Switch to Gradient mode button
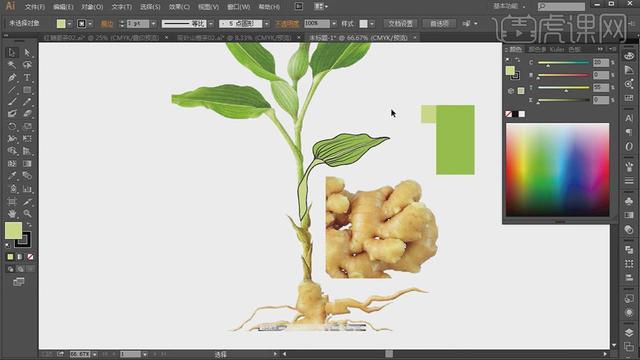 (20, 257)
